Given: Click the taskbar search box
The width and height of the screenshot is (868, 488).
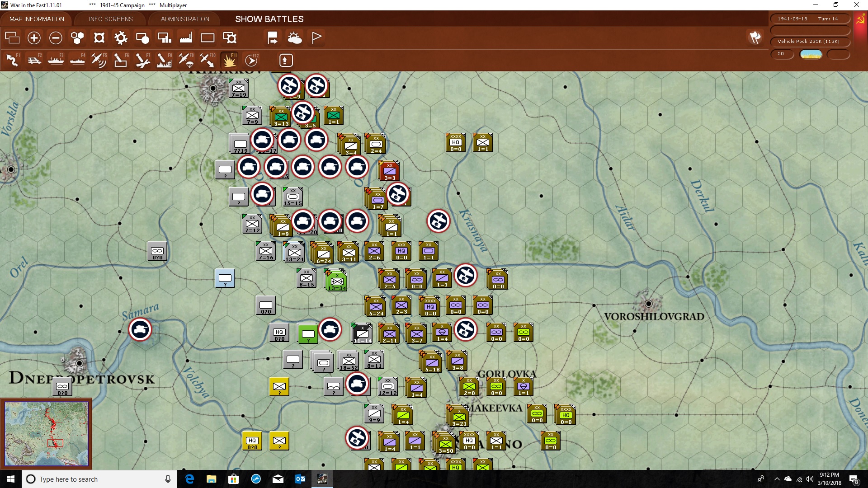Looking at the screenshot, I should (x=99, y=479).
